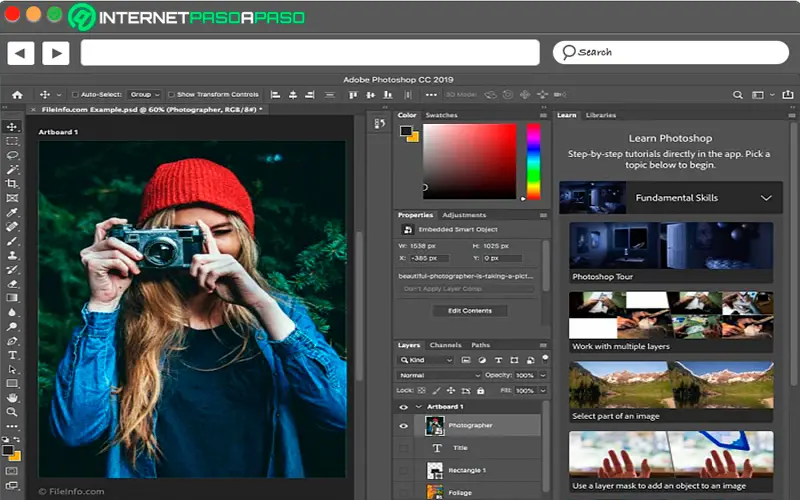Open the Auto-Select Group dropdown
The width and height of the screenshot is (800, 500).
[144, 95]
